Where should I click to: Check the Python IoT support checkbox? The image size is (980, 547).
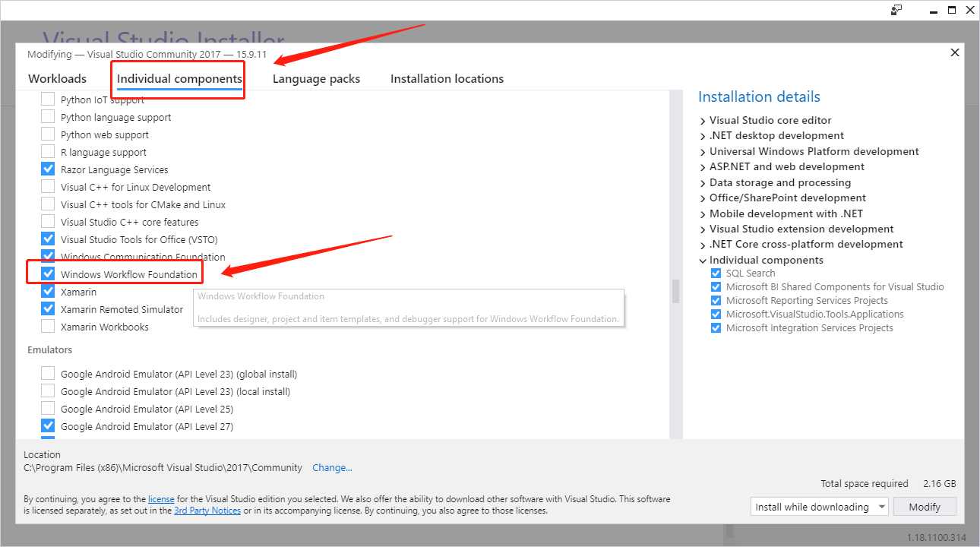[48, 100]
